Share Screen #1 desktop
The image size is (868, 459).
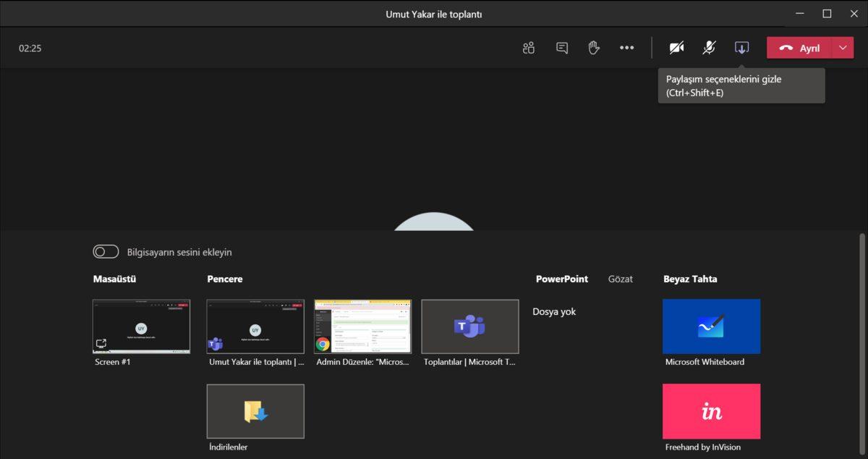pos(141,325)
